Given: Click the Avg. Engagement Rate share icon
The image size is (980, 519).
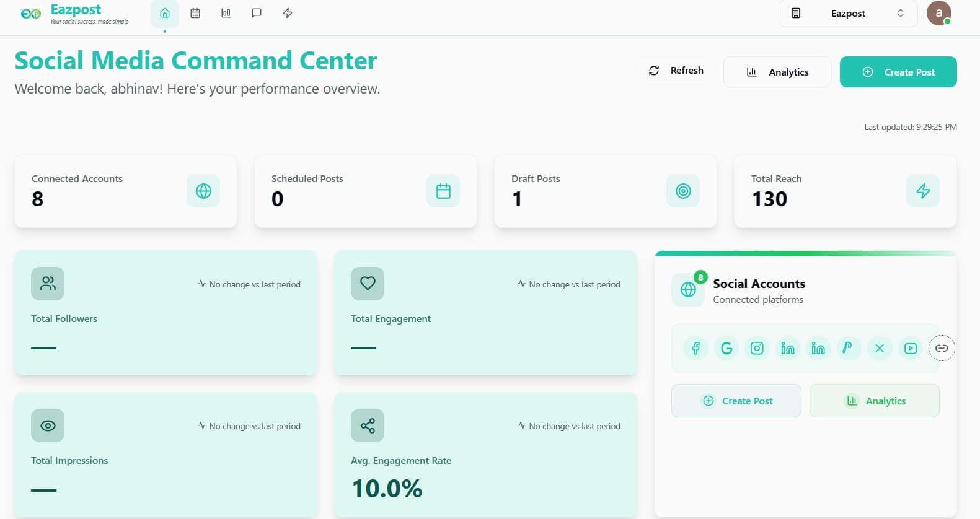Looking at the screenshot, I should click(x=368, y=425).
